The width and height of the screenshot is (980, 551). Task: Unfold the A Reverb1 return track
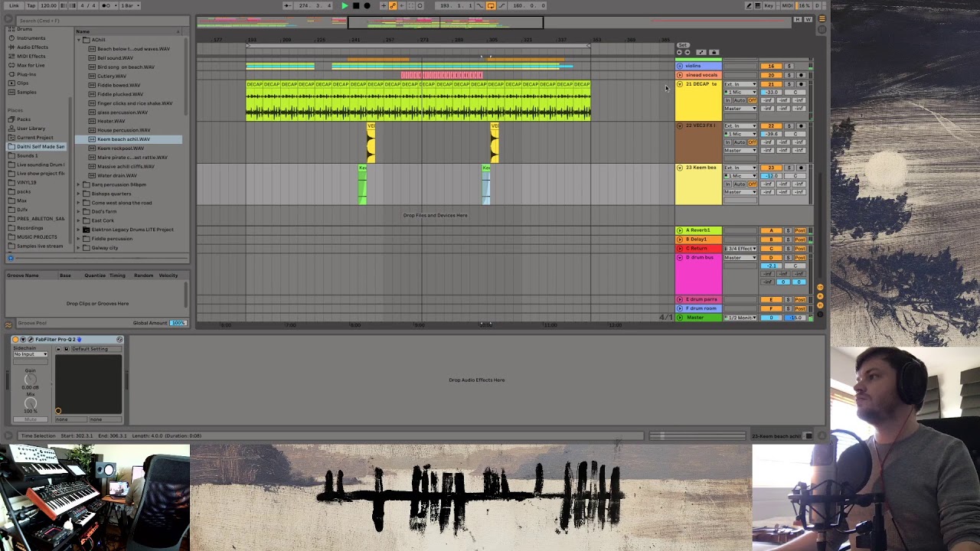point(680,230)
